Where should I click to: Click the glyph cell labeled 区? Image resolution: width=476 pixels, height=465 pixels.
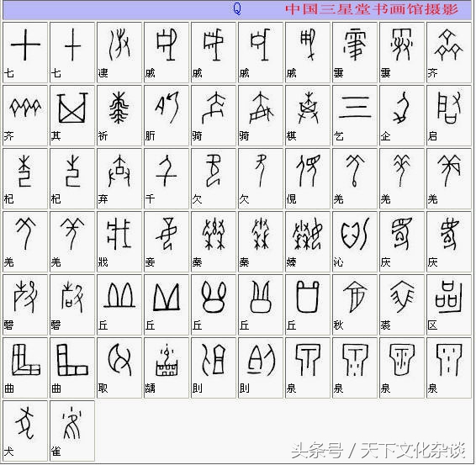click(x=449, y=304)
